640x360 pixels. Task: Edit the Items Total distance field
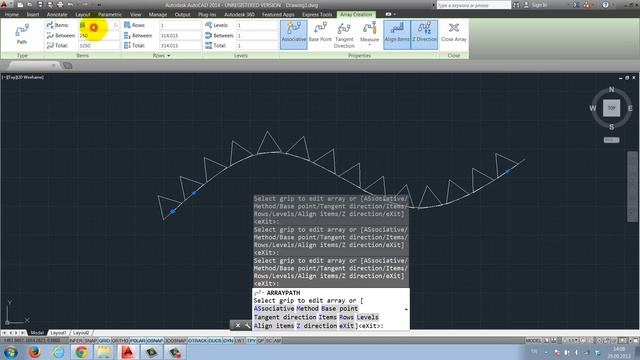[100, 46]
